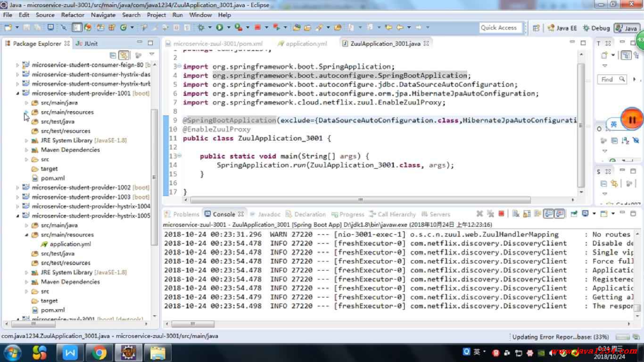This screenshot has width=644, height=362.
Task: Click the Run Last Tool external tools icon
Action: coord(239,27)
